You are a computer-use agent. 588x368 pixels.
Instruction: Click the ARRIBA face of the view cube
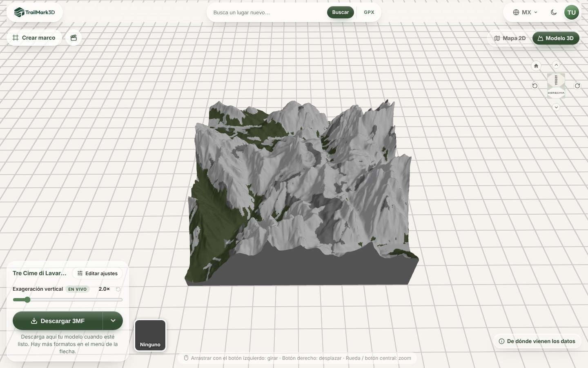556,80
